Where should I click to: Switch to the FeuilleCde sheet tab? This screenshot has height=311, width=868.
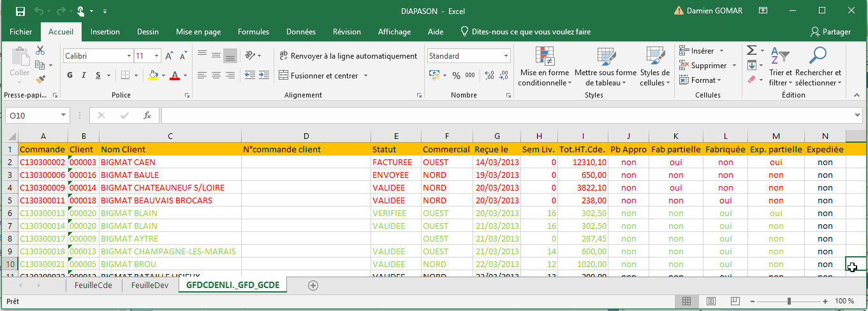[93, 286]
